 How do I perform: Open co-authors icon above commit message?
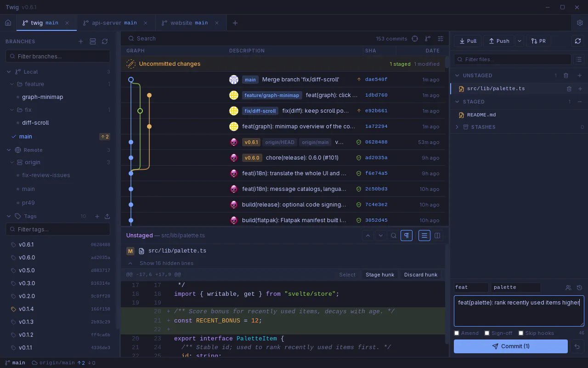568,287
